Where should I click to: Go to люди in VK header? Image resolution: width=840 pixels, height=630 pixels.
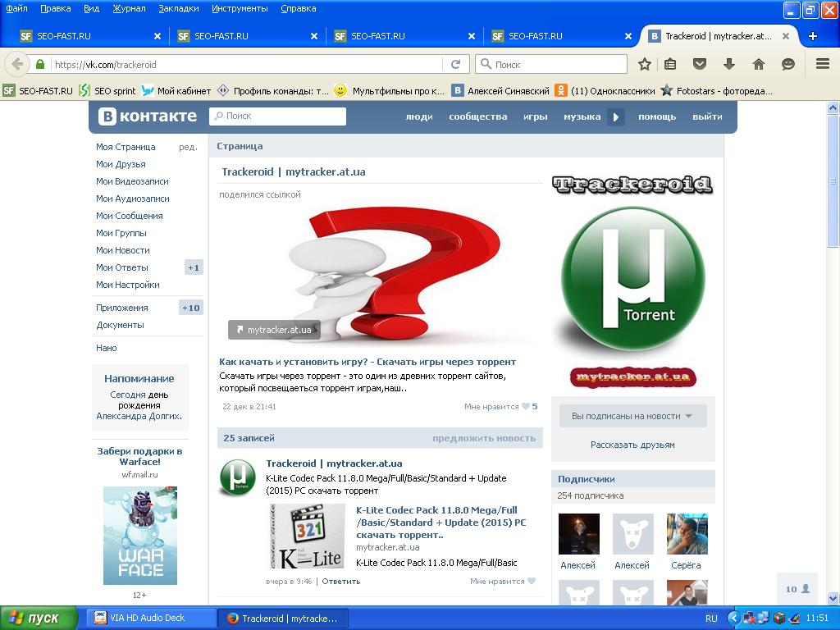tap(419, 116)
